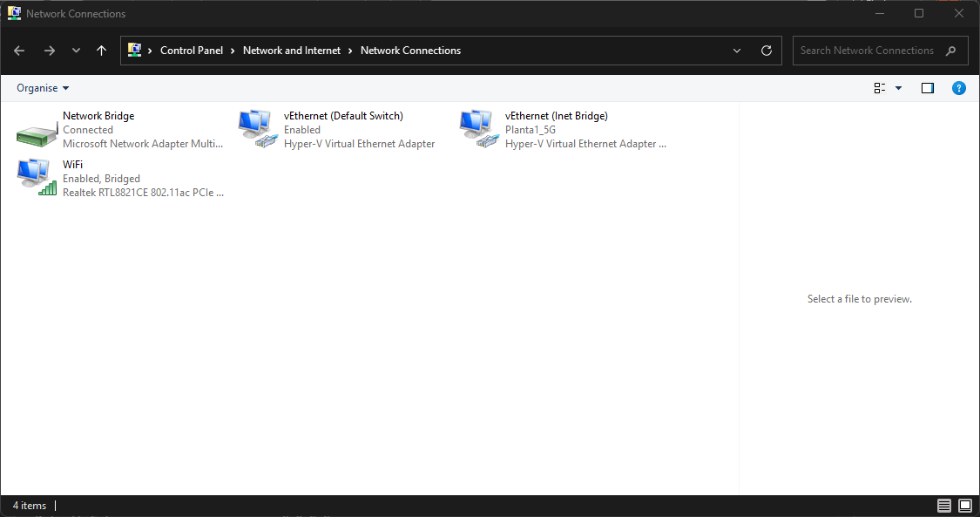The height and width of the screenshot is (517, 980).
Task: Open the change your view options arrow
Action: 899,88
